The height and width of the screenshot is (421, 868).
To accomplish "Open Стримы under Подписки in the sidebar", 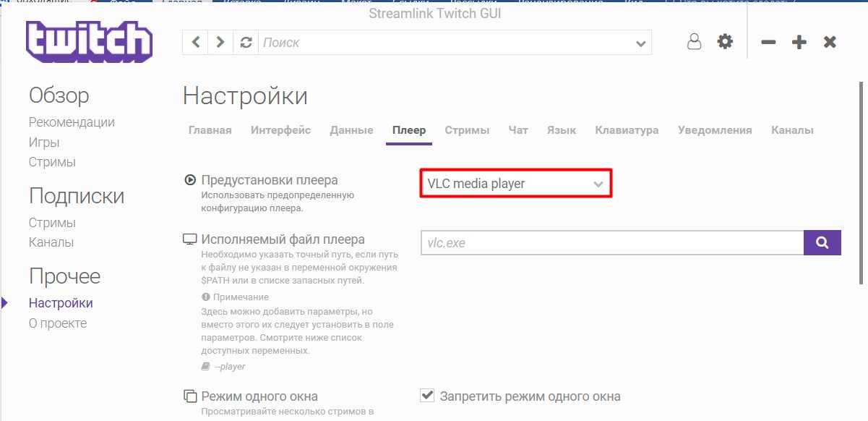I will click(52, 223).
